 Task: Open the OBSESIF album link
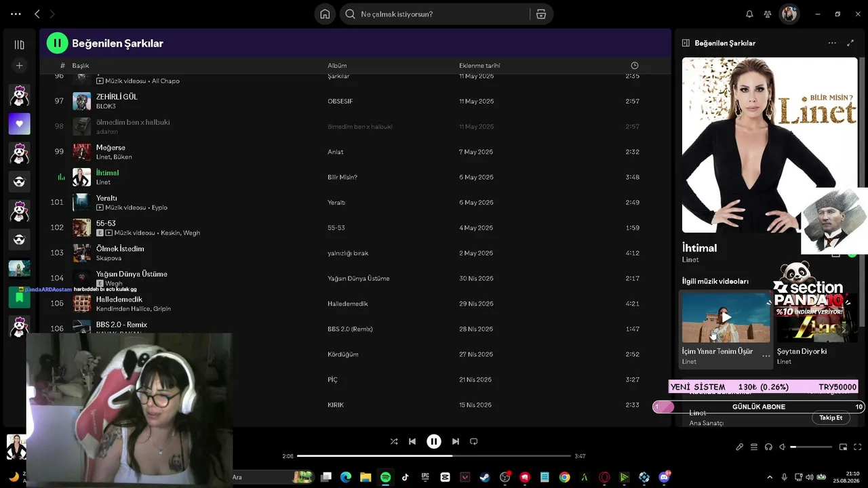tap(340, 101)
